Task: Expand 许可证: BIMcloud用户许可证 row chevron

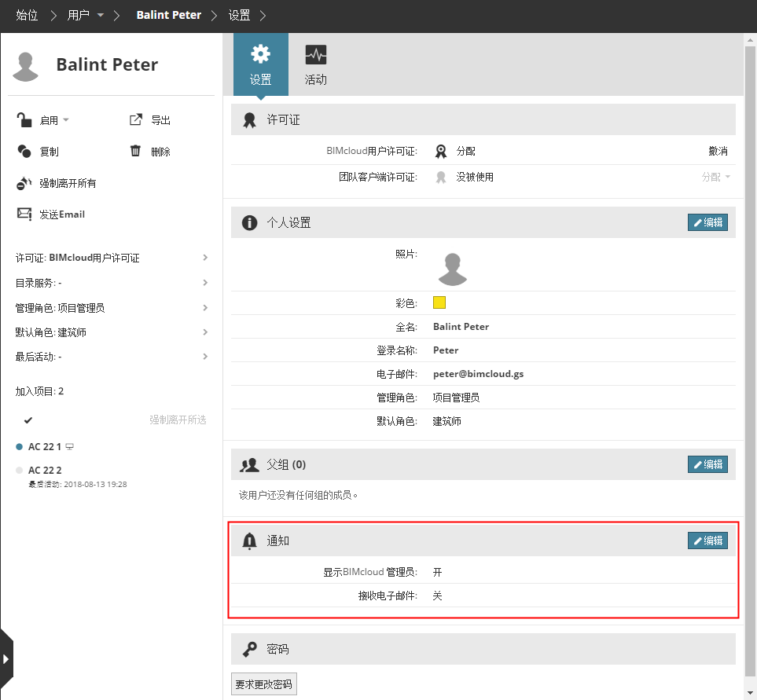Action: pos(205,258)
